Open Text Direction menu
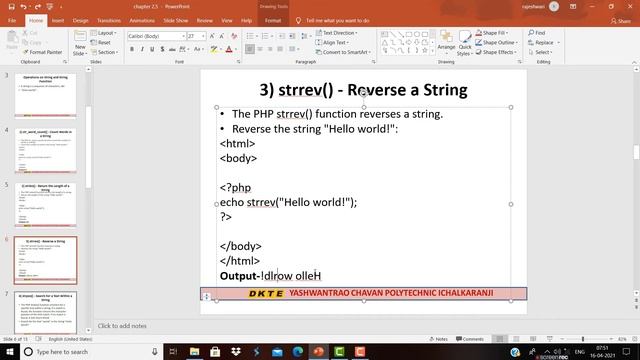Screen dimensions: 640x360 [336, 33]
